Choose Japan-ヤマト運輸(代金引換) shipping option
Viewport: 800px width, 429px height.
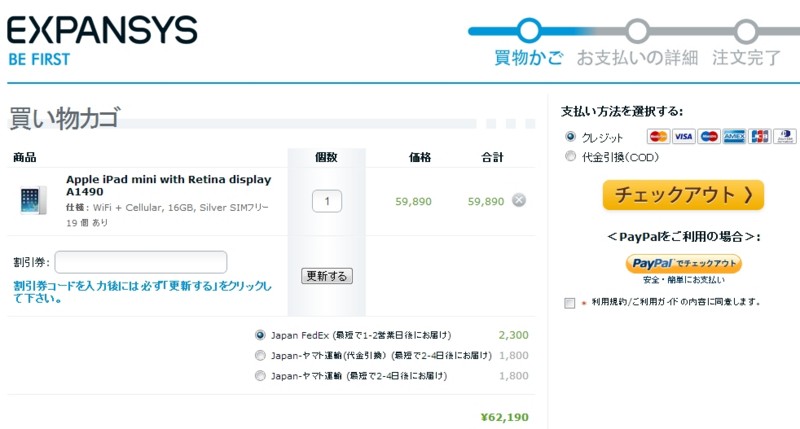pos(260,355)
